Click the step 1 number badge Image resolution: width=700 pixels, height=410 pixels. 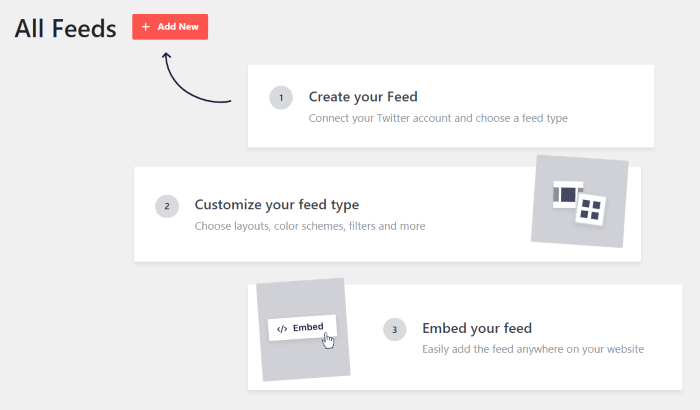click(x=281, y=97)
